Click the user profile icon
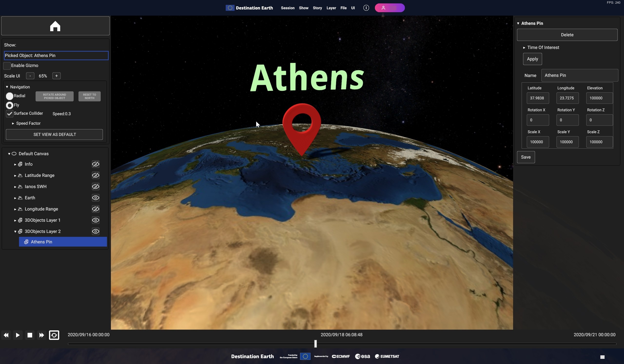The height and width of the screenshot is (364, 624). pos(383,8)
